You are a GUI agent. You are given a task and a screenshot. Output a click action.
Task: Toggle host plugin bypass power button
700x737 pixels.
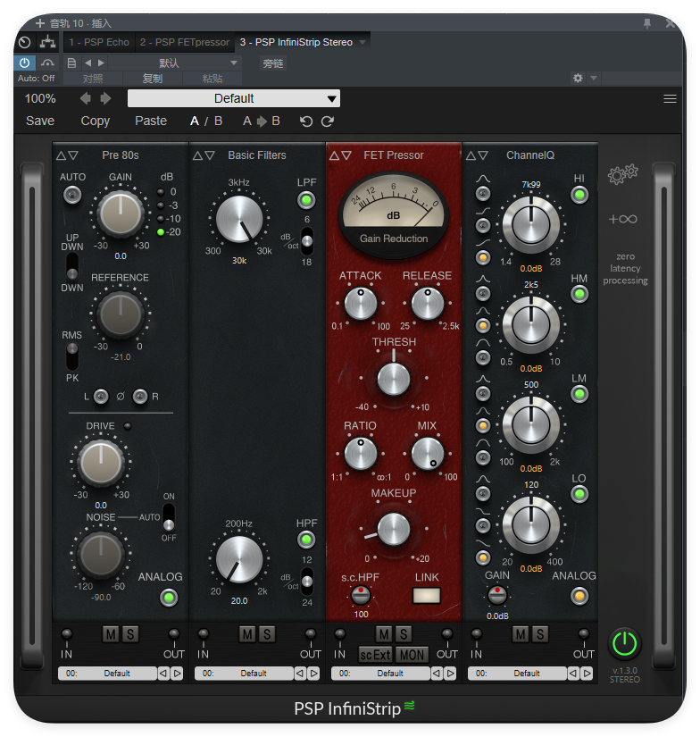pyautogui.click(x=24, y=63)
